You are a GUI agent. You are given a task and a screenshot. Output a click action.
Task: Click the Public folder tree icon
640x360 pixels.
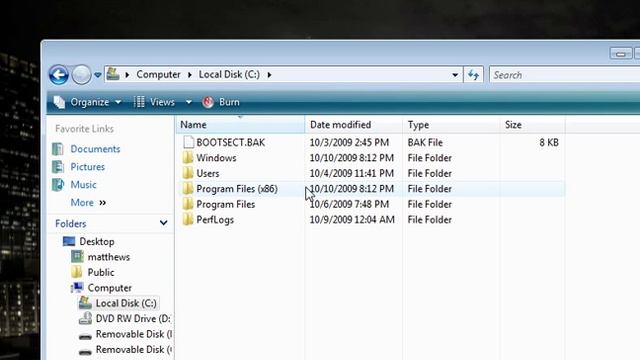(77, 272)
